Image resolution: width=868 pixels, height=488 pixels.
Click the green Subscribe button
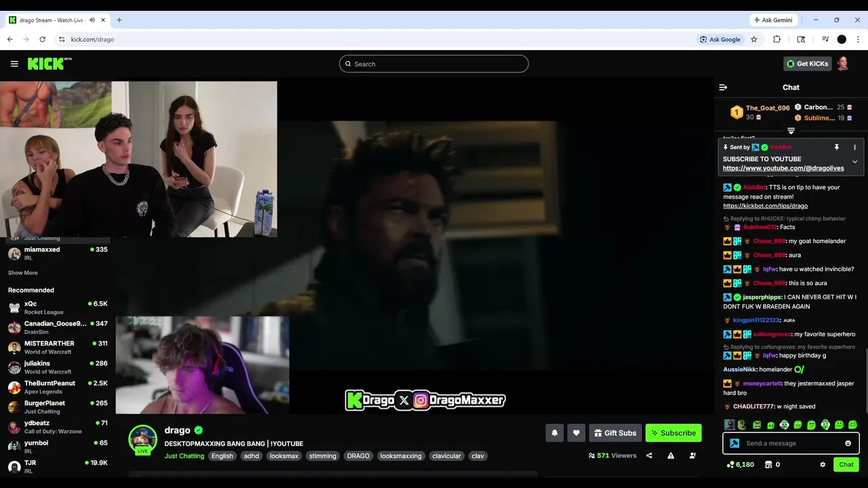(x=673, y=433)
